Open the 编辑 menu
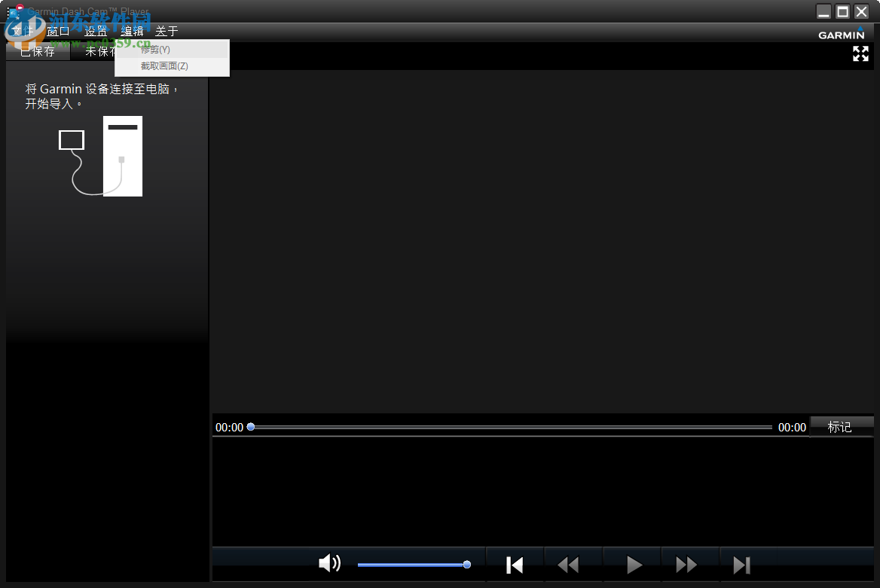This screenshot has height=588, width=880. pos(132,32)
